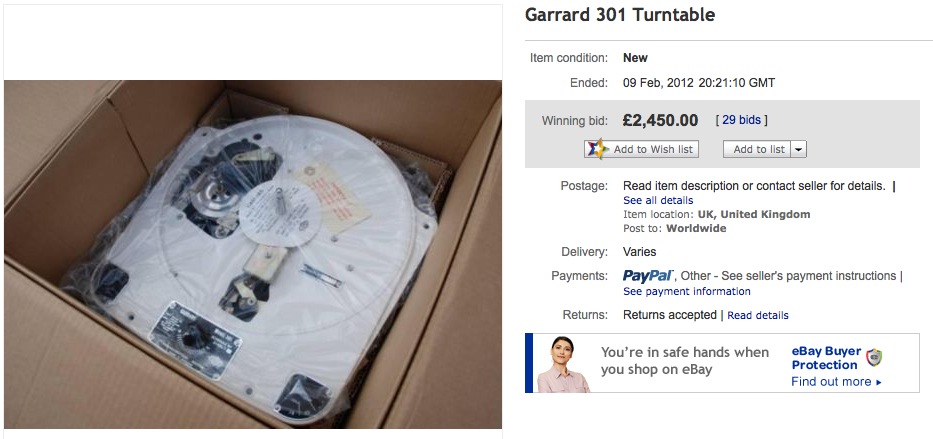Click the PayPal logo

pyautogui.click(x=647, y=275)
